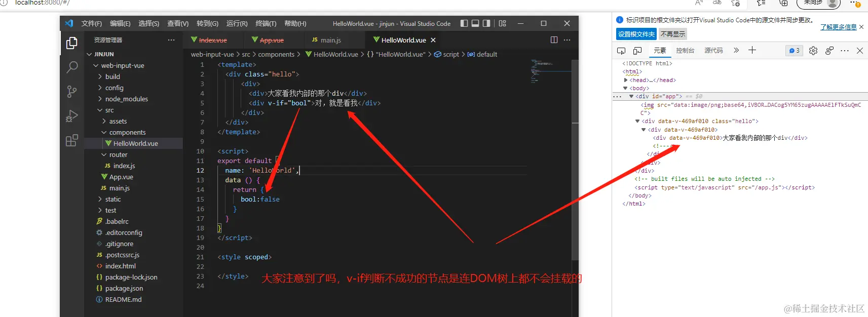The width and height of the screenshot is (868, 317).
Task: Expand the head element in DOM tree
Action: click(x=626, y=80)
